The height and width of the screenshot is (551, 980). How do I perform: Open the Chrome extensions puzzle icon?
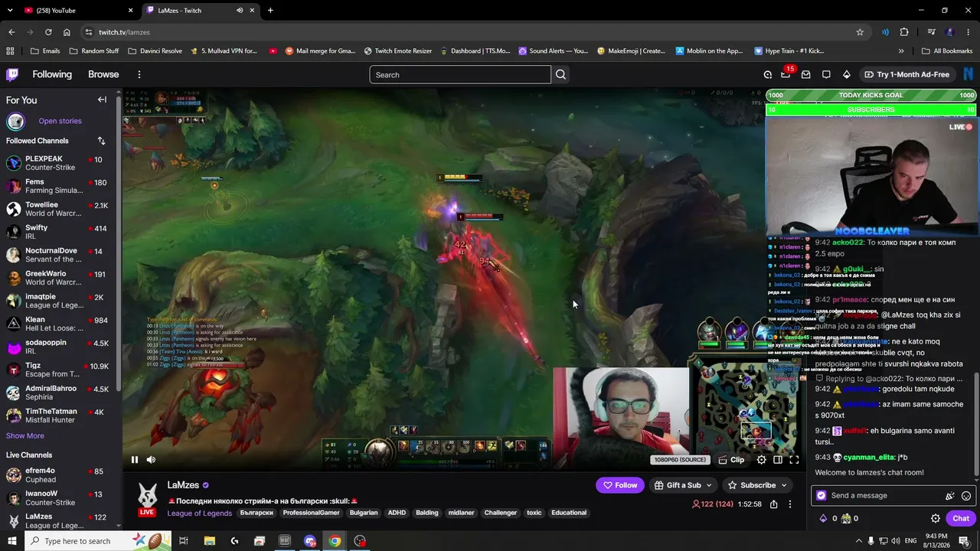click(x=904, y=32)
